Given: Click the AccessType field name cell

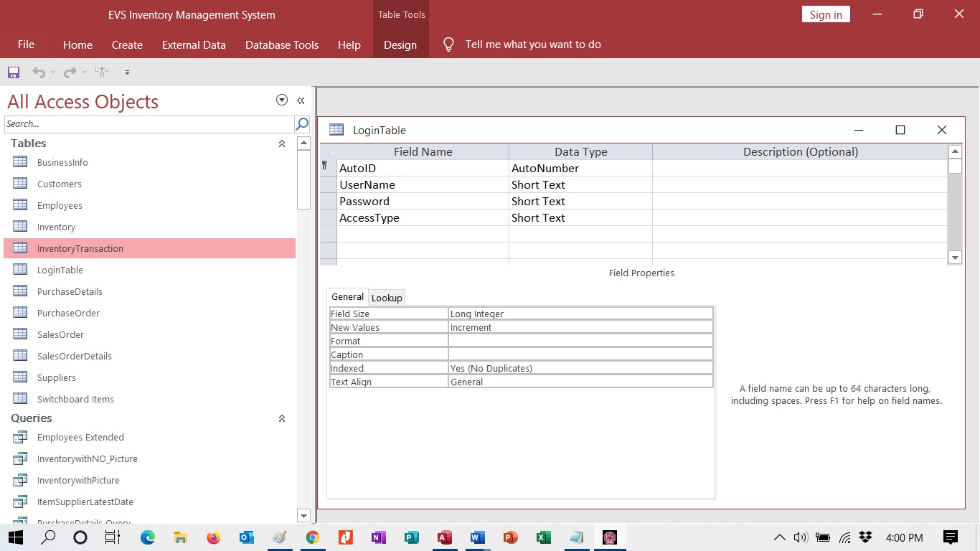Looking at the screenshot, I should click(423, 217).
